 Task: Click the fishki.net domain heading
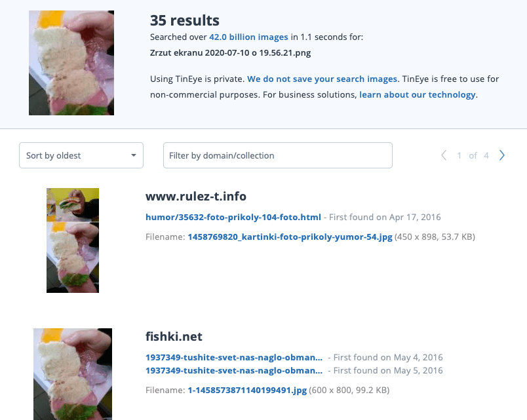click(x=174, y=336)
